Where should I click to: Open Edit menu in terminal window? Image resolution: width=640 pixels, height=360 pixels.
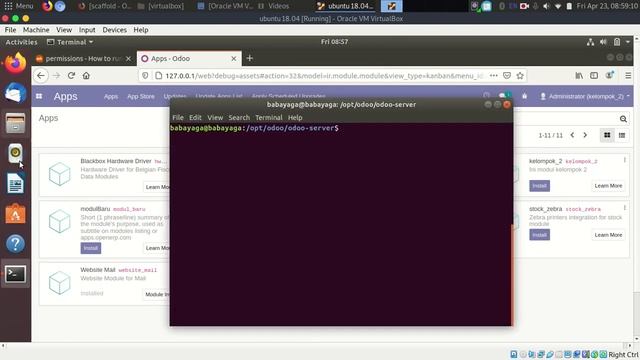tap(195, 118)
